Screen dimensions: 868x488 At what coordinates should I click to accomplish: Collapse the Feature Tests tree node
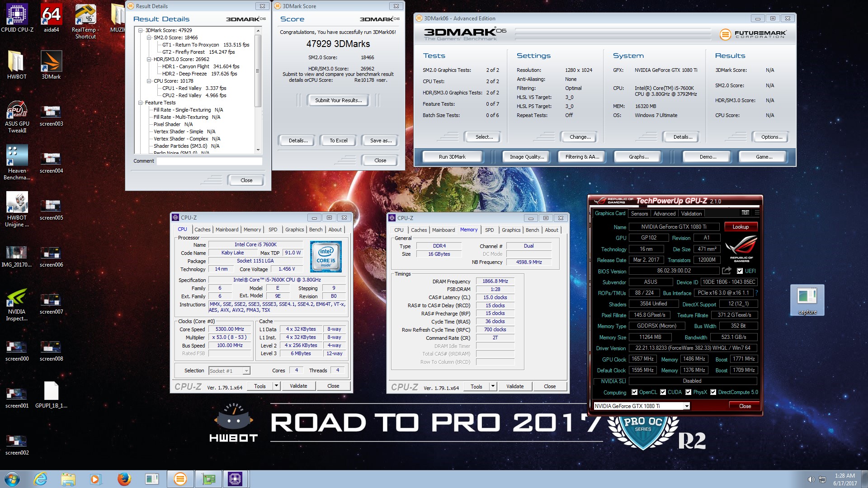click(x=141, y=103)
